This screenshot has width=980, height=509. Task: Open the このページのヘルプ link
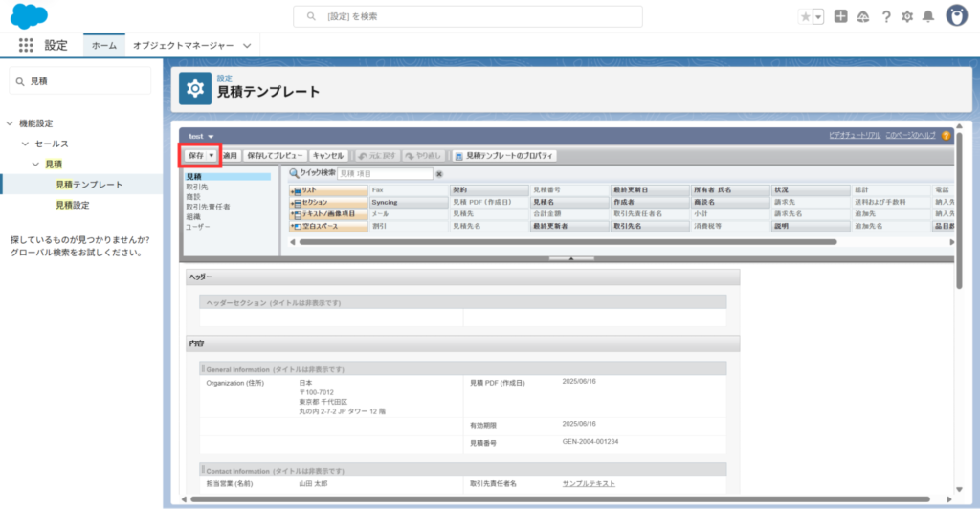tap(910, 135)
